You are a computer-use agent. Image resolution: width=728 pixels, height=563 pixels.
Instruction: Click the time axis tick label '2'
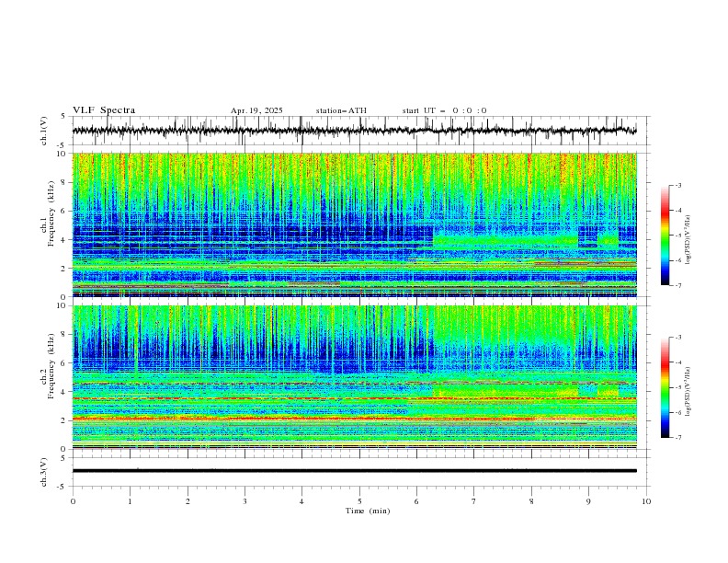pos(188,501)
